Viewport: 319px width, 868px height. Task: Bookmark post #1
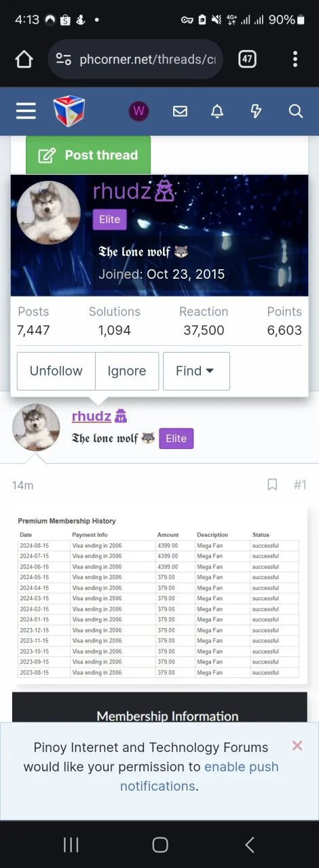point(272,484)
